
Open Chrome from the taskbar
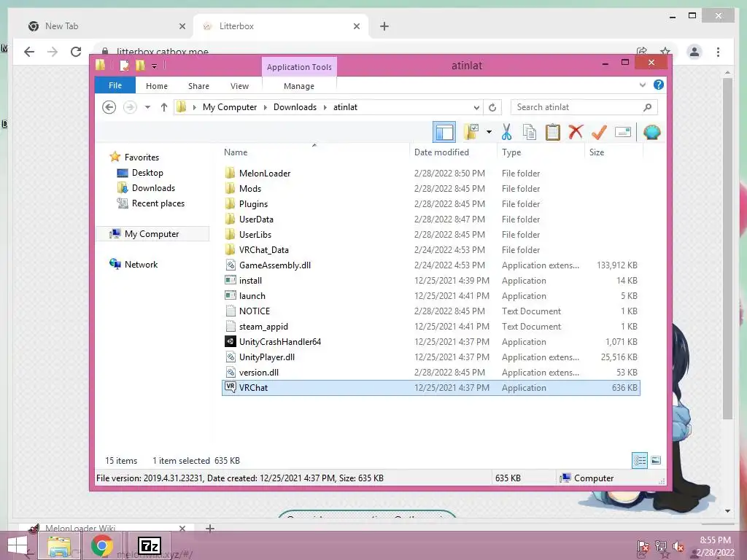pos(101,545)
